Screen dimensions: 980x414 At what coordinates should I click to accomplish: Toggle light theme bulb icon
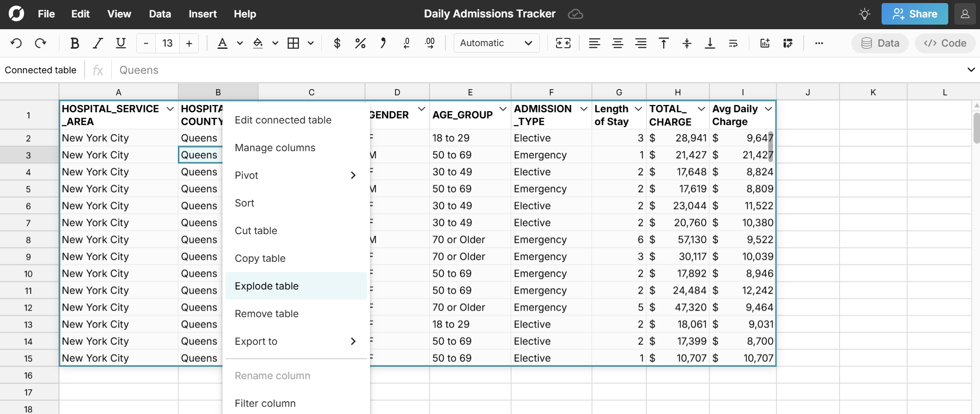(865, 14)
